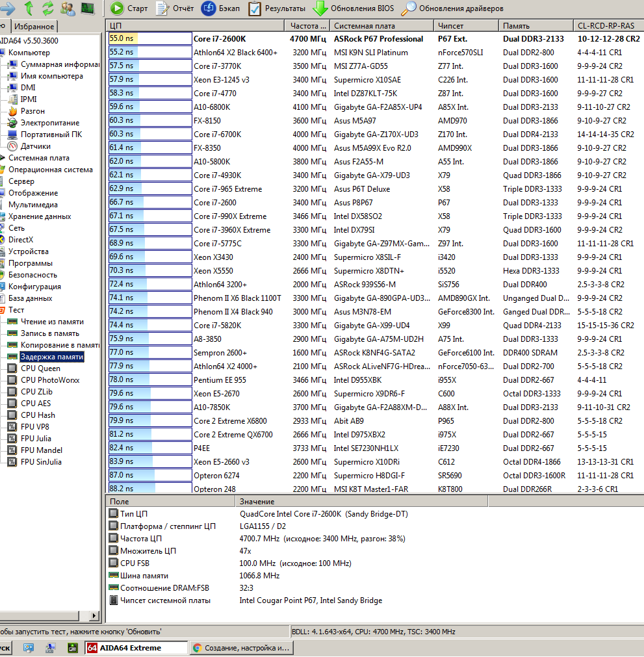Click Обновления драйверов magnifier button
This screenshot has height=657, width=644.
tap(452, 8)
